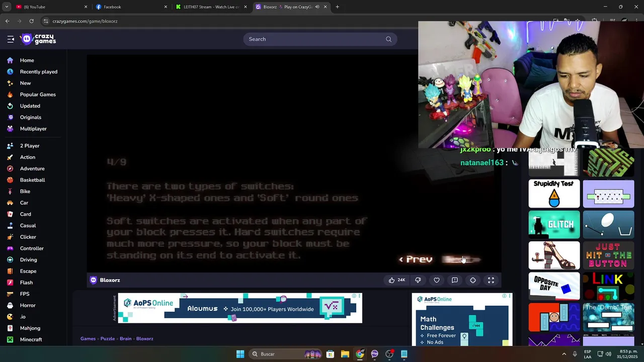Screen dimensions: 644x362
Task: Select Basketball category
Action: 33,180
